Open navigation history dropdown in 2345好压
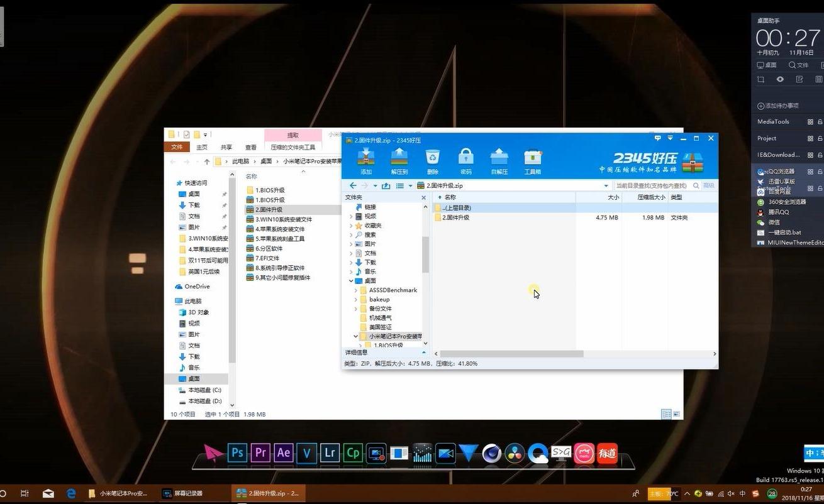Viewport: 824px width, 504px height. tap(376, 186)
